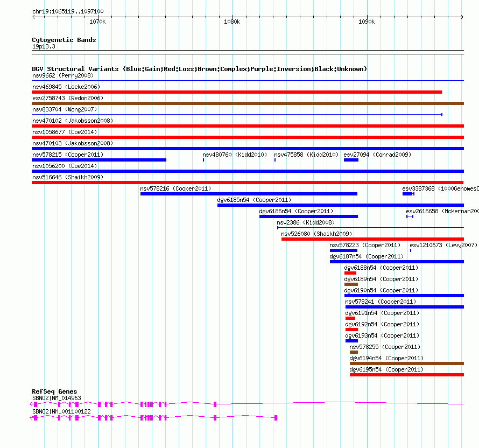Select dgv6185n54 (Cooper2011) label
This screenshot has width=479, height=448.
[254, 200]
